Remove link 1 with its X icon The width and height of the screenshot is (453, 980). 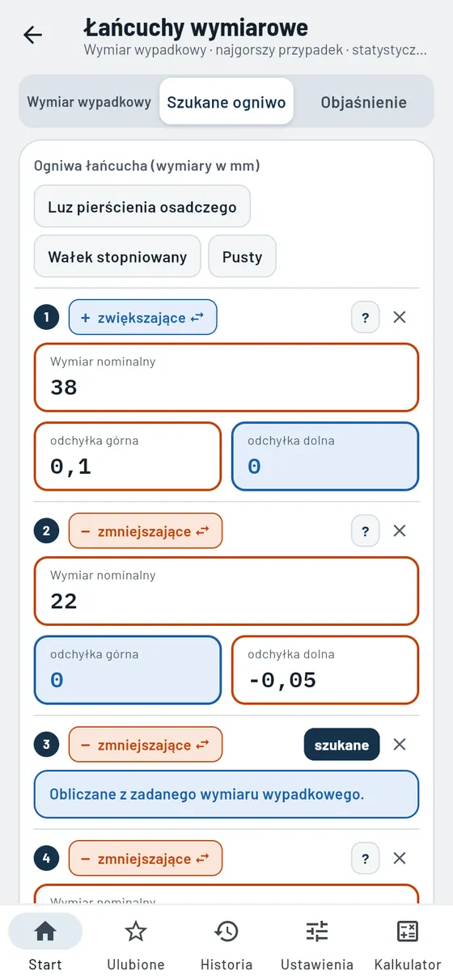click(400, 317)
